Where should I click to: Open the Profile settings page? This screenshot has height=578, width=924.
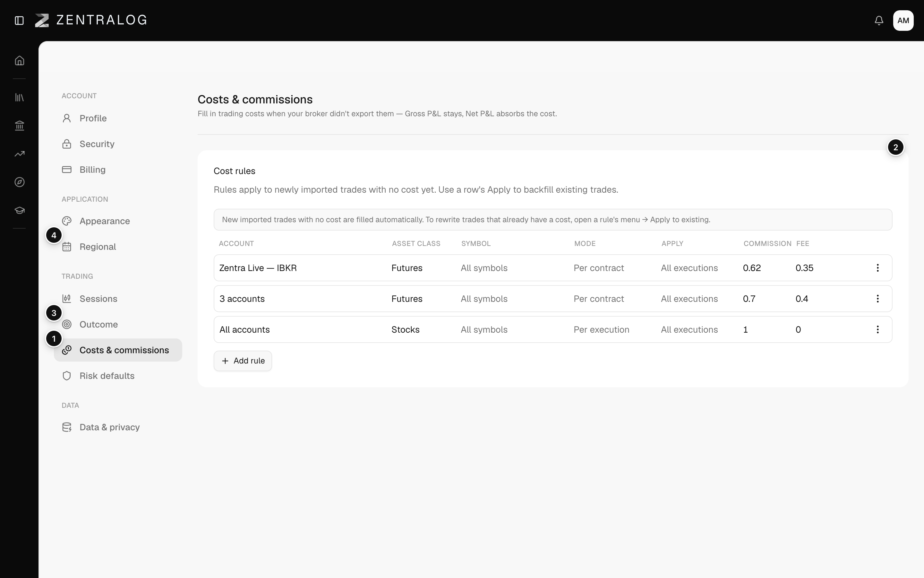pos(118,118)
